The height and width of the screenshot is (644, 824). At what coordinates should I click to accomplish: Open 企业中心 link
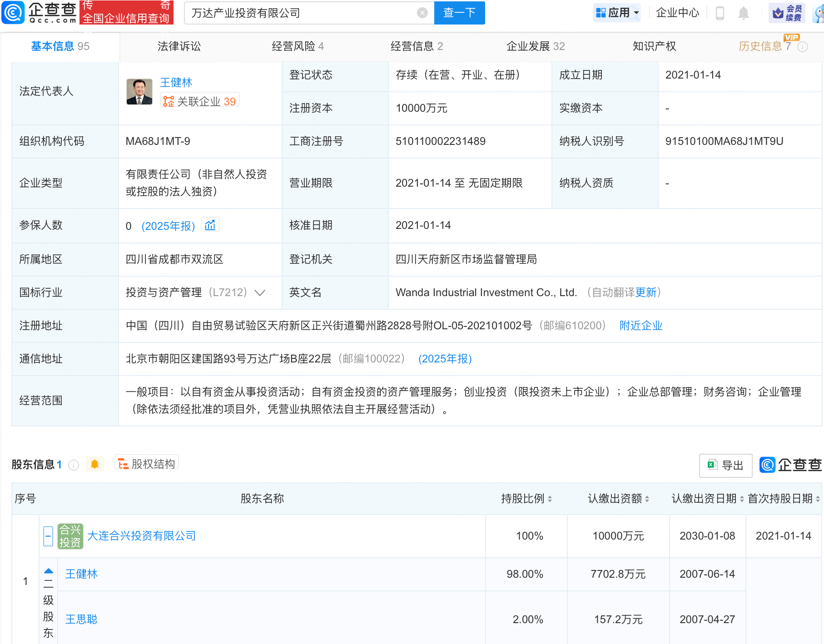pos(677,13)
